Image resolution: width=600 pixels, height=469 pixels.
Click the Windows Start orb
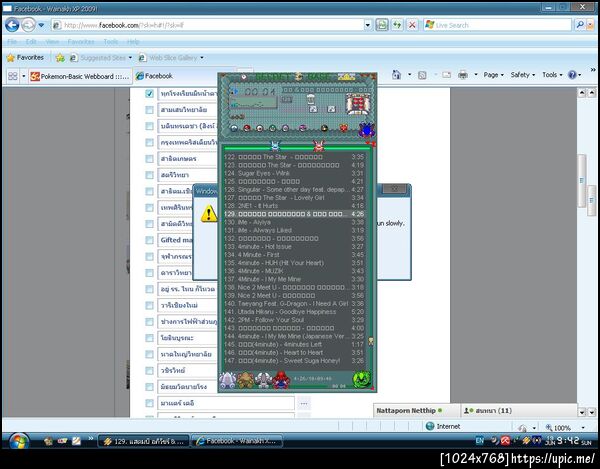point(18,441)
